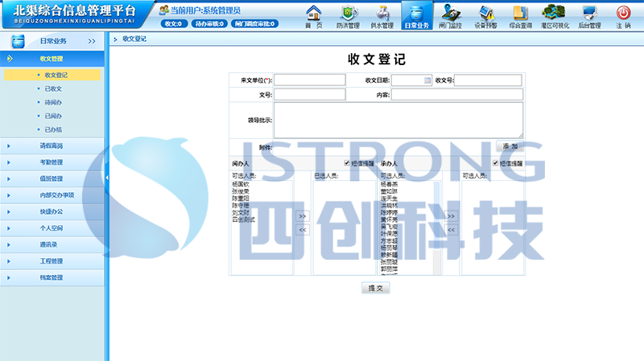
Task: Click the 添加 attachment button
Action: pos(510,147)
